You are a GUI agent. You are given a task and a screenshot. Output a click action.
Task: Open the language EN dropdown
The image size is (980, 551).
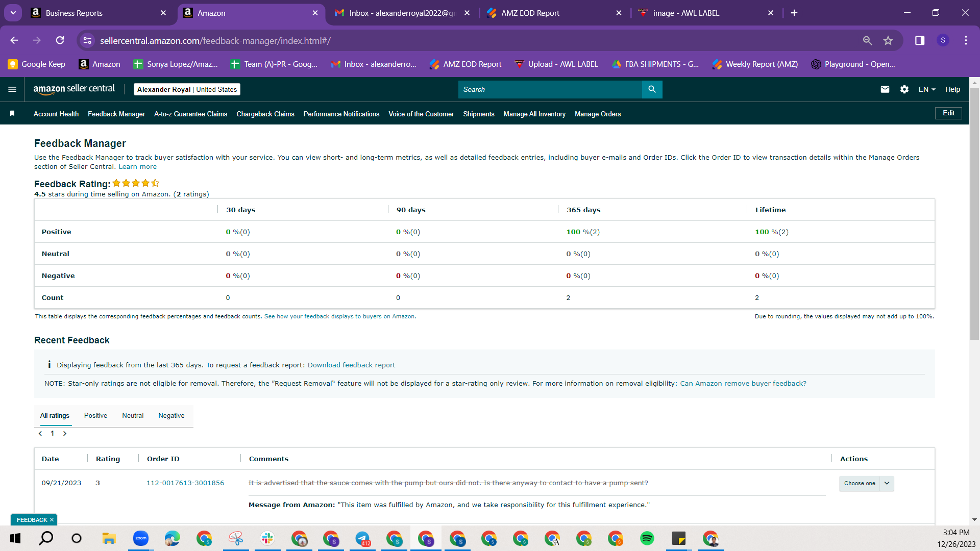click(927, 89)
